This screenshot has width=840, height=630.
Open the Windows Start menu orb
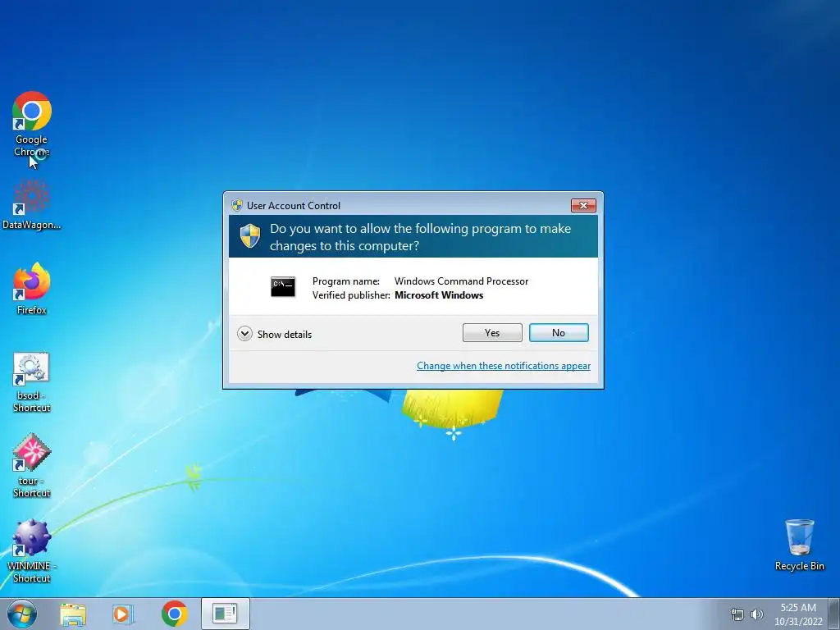(22, 614)
